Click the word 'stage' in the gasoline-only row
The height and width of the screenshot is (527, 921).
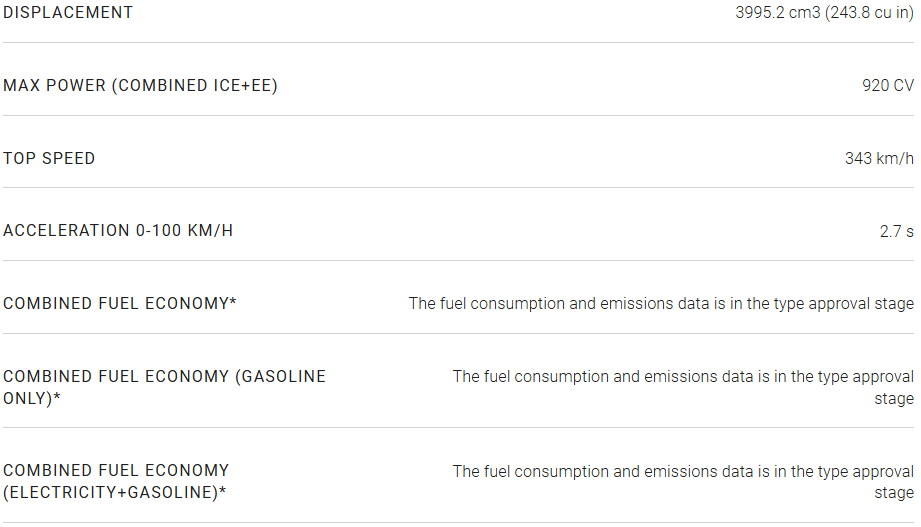(894, 399)
